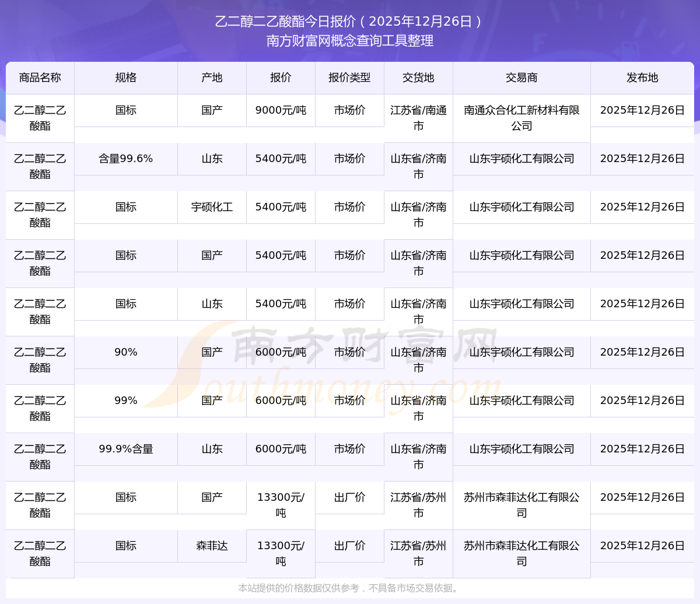Select the 宇硕化工 origin cell

[212, 207]
